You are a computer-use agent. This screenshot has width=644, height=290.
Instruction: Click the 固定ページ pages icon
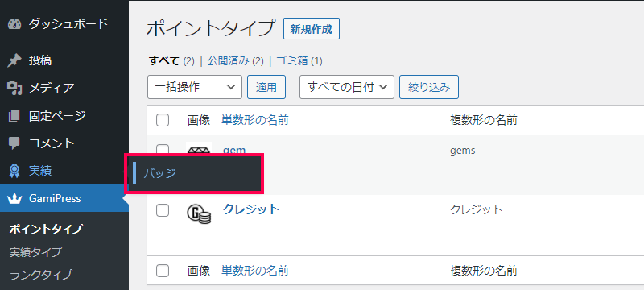tap(14, 116)
